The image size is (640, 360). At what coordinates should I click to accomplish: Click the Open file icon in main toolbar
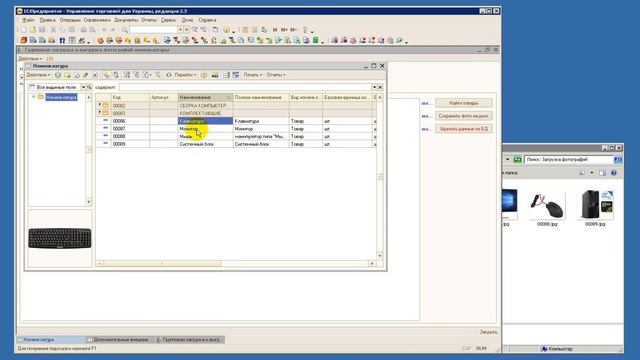tap(33, 30)
